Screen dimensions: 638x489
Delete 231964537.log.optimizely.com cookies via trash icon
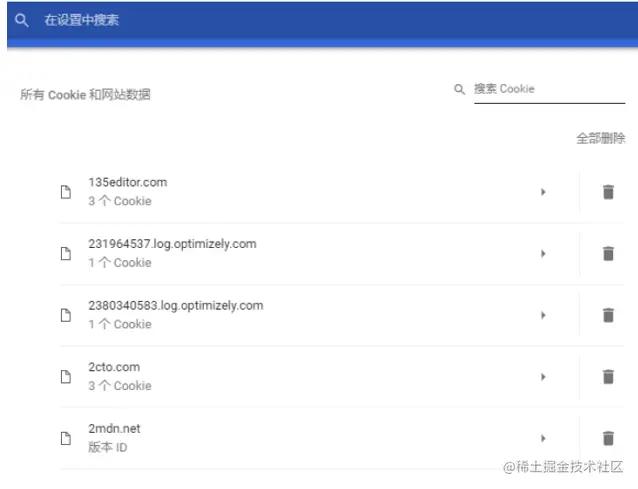point(608,254)
